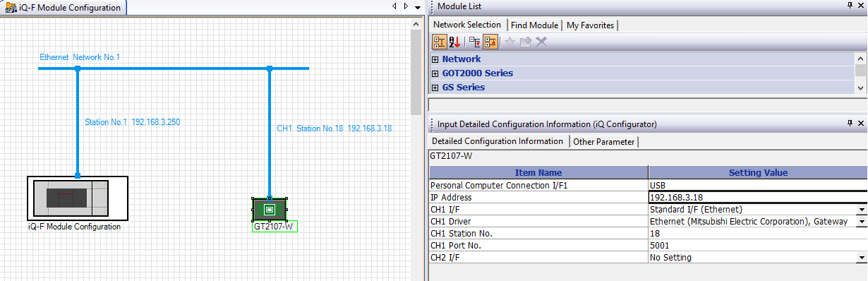Screen dimensions: 868x281
Task: Pin the Module List panel
Action: [849, 6]
